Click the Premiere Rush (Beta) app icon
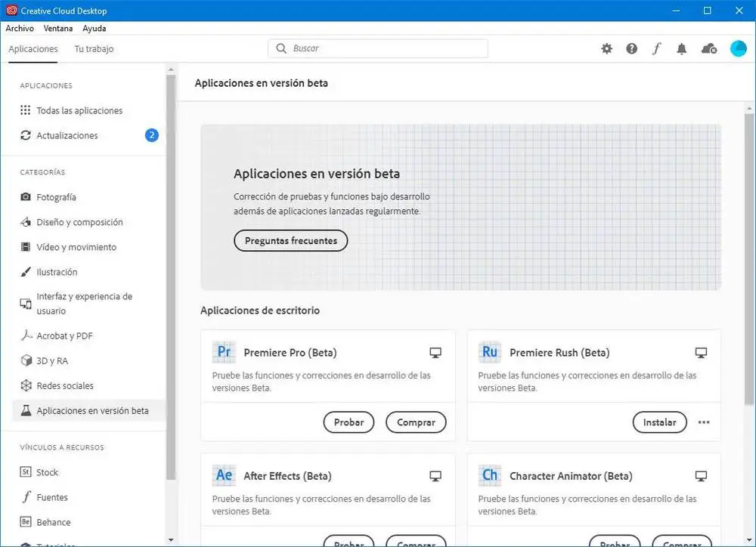Screen dimensions: 756x547 (490, 352)
